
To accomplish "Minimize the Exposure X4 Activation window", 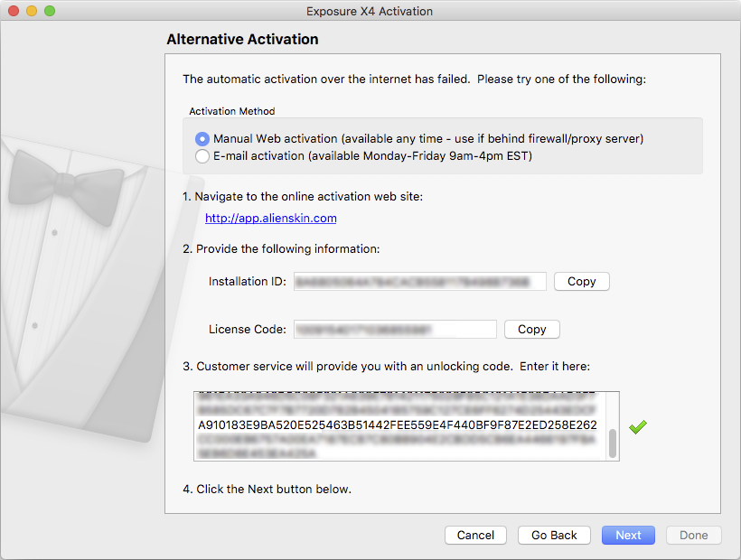I will pos(32,11).
